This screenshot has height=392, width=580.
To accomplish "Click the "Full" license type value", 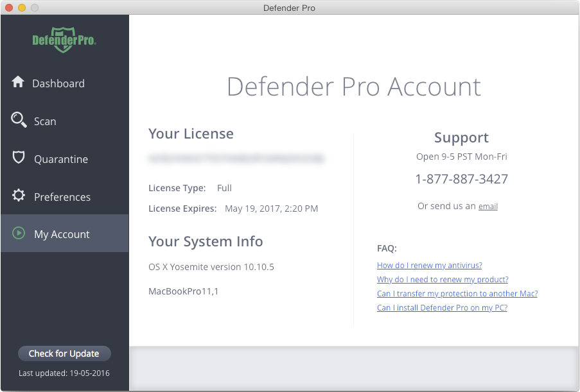I will point(224,188).
